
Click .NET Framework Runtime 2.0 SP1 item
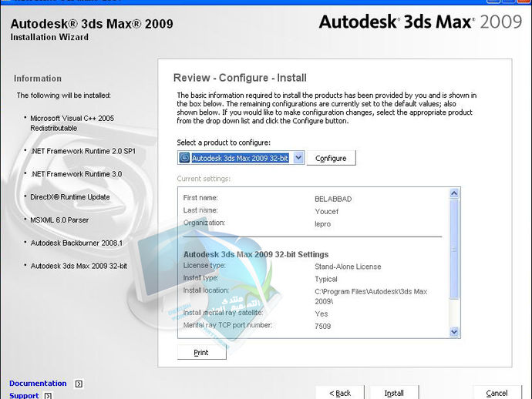pos(82,151)
